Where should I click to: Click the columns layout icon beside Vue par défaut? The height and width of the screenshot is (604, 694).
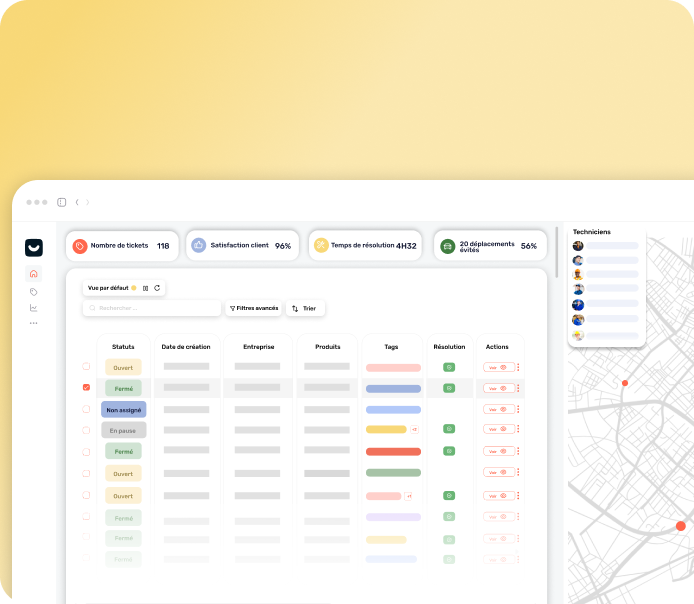tap(146, 288)
